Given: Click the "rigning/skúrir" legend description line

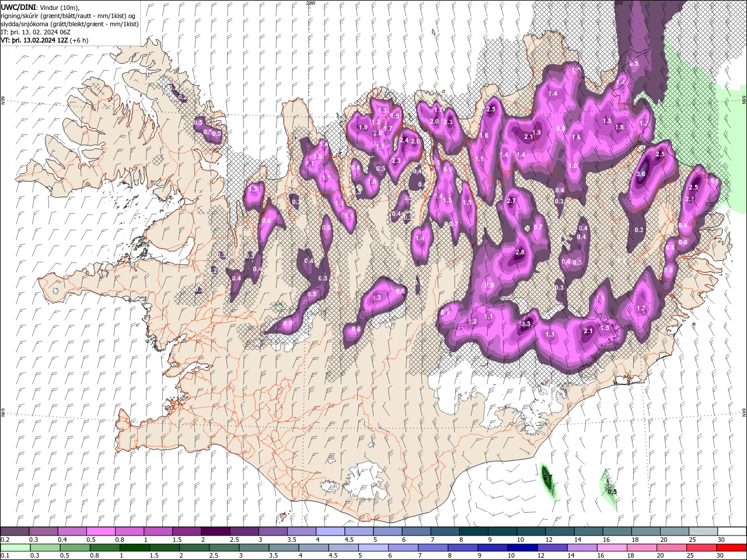Looking at the screenshot, I should coord(69,15).
